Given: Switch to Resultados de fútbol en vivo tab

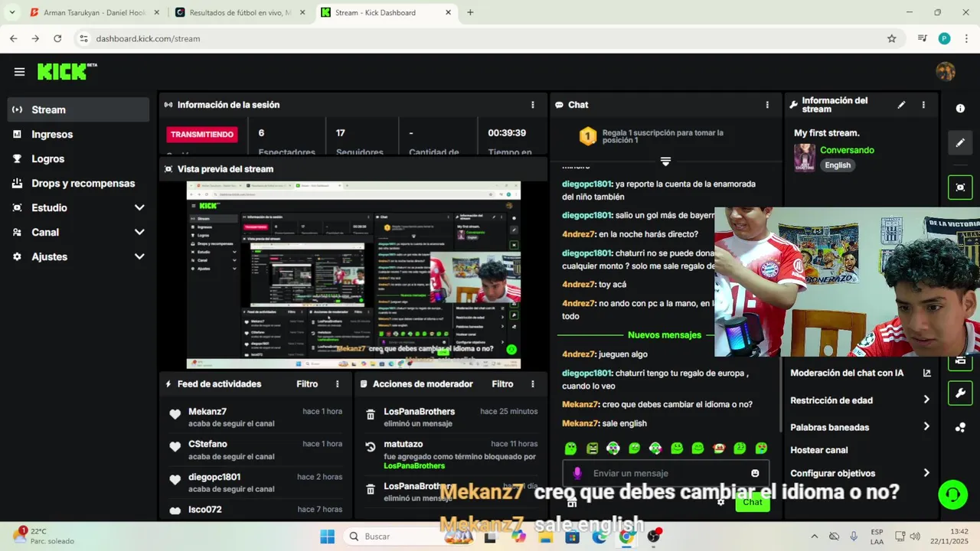Looking at the screenshot, I should pos(239,12).
